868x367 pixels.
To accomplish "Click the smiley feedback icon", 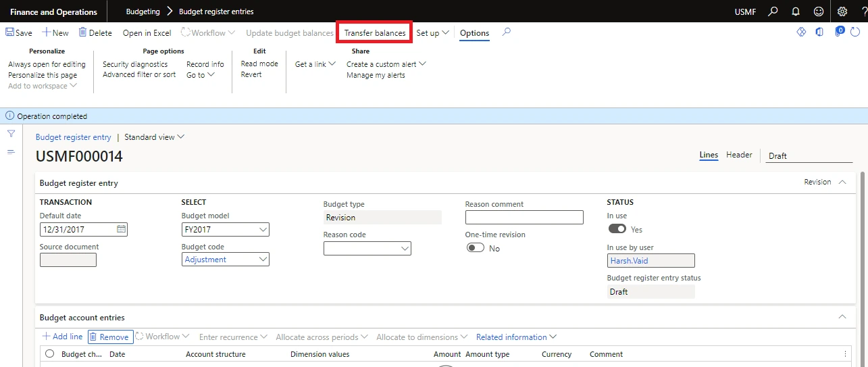I will 819,11.
